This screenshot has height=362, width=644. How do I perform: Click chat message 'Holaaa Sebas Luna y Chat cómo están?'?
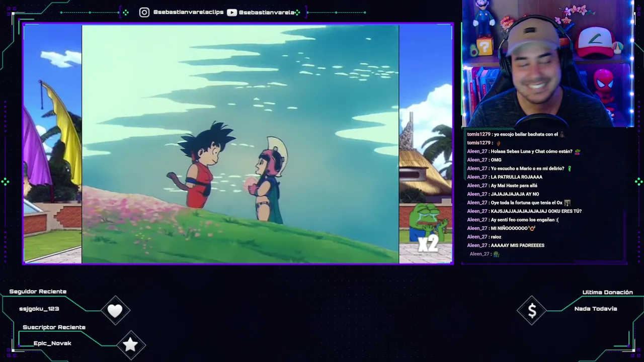click(532, 151)
